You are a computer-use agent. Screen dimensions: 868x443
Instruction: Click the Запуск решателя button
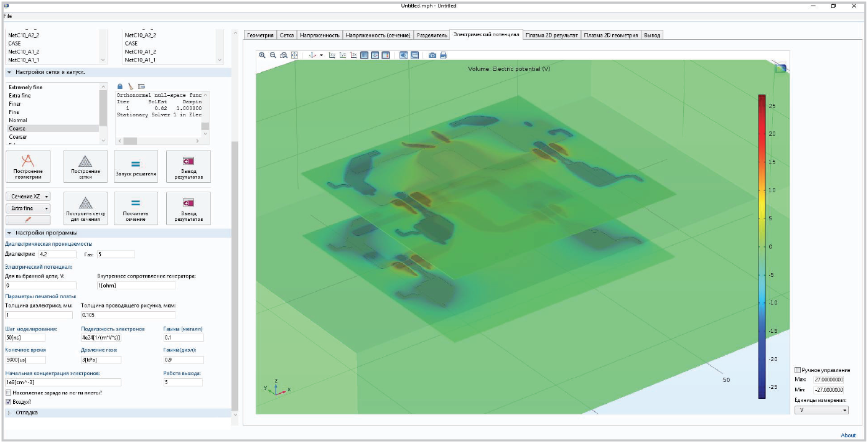tap(136, 166)
